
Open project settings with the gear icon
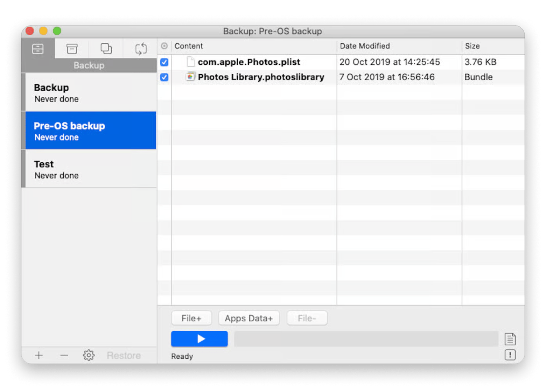click(x=89, y=355)
